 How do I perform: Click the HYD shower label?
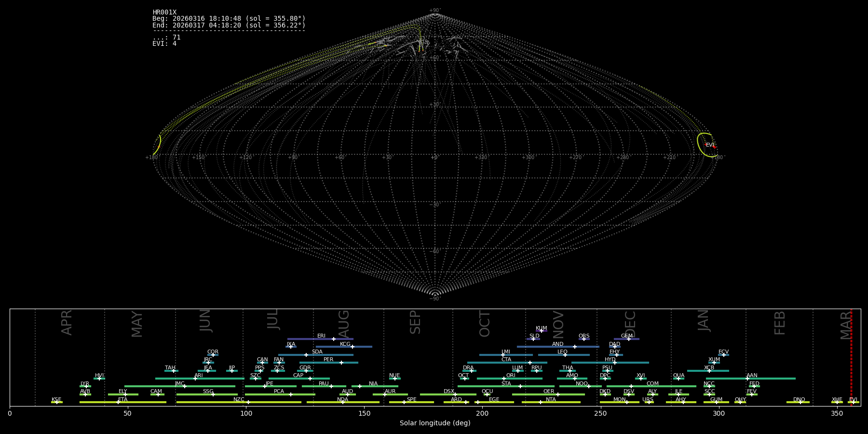click(x=610, y=359)
